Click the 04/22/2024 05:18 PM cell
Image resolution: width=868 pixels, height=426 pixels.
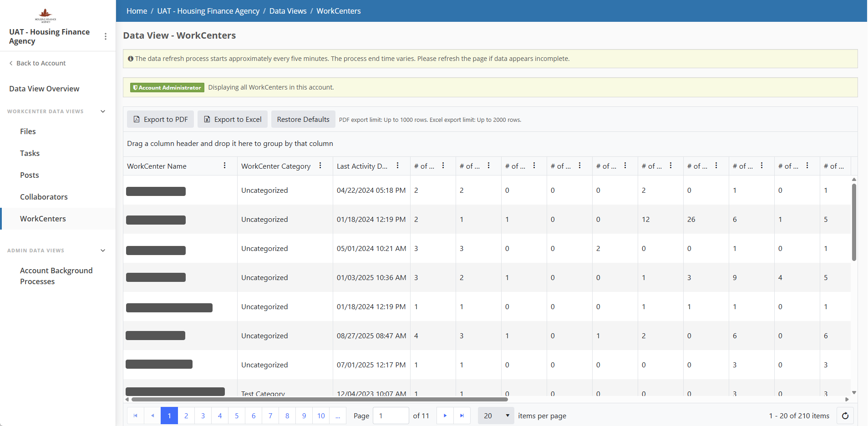click(371, 190)
